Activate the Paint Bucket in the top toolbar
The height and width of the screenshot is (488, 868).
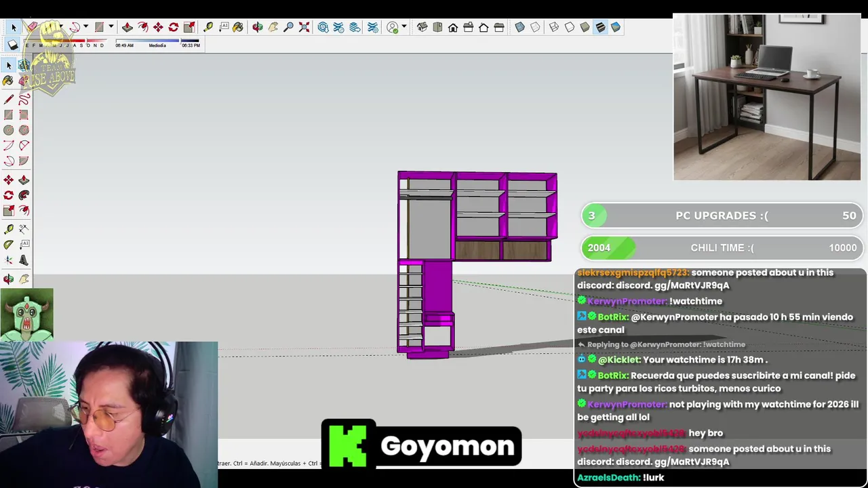click(x=238, y=27)
